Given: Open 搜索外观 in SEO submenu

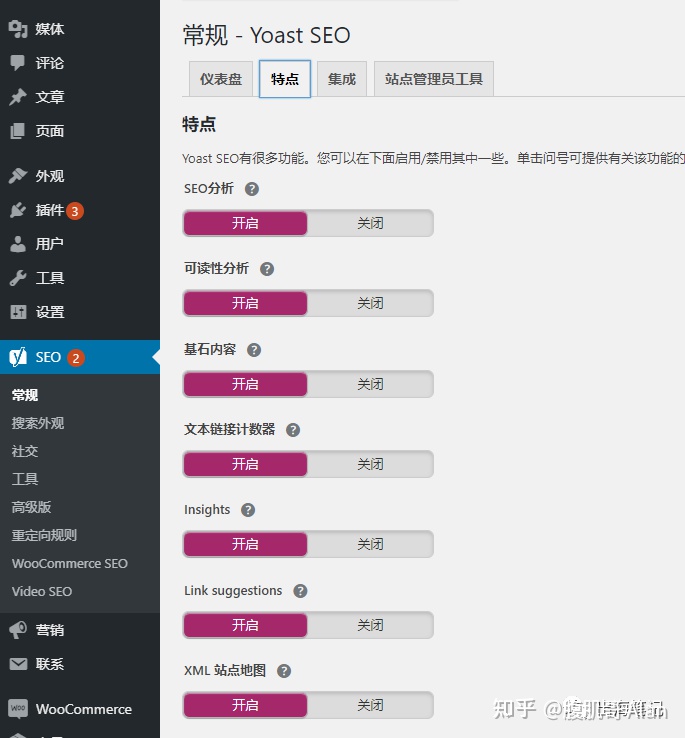Looking at the screenshot, I should 38,423.
